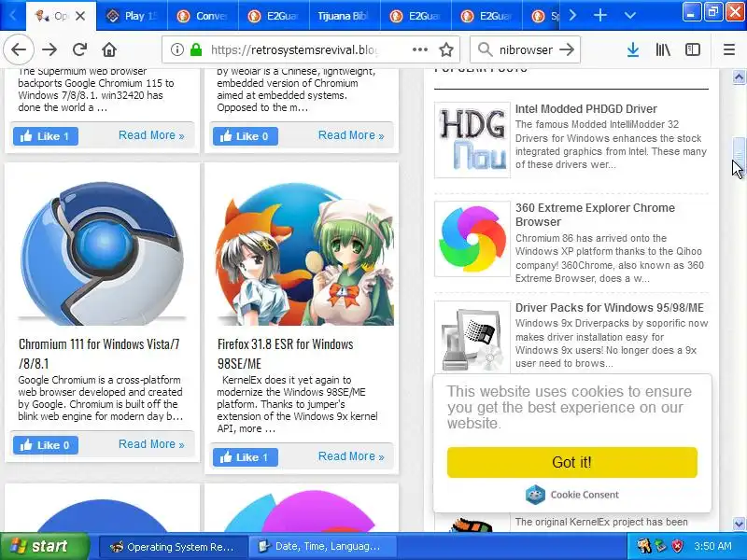This screenshot has width=747, height=560.
Task: Open the hamburger application menu
Action: click(x=729, y=49)
